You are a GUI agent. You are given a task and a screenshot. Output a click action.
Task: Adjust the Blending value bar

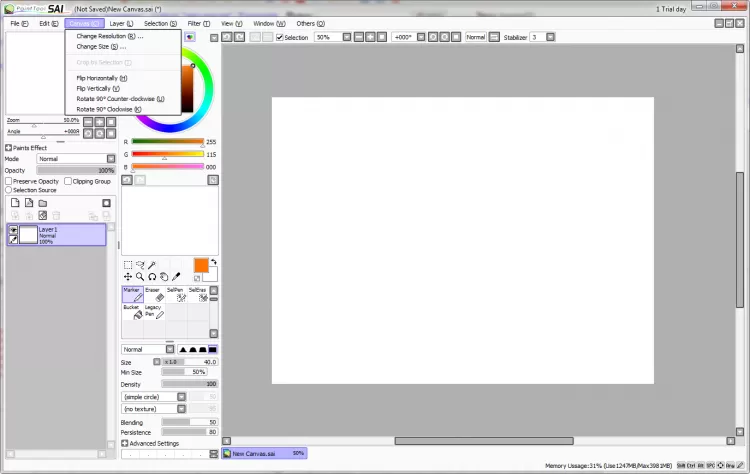coord(189,422)
